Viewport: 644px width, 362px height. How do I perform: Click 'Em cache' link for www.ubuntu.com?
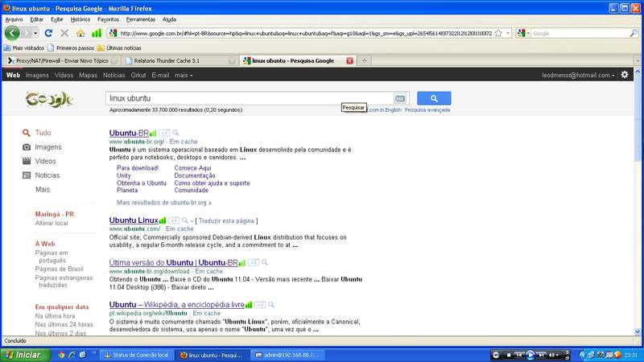click(x=180, y=228)
